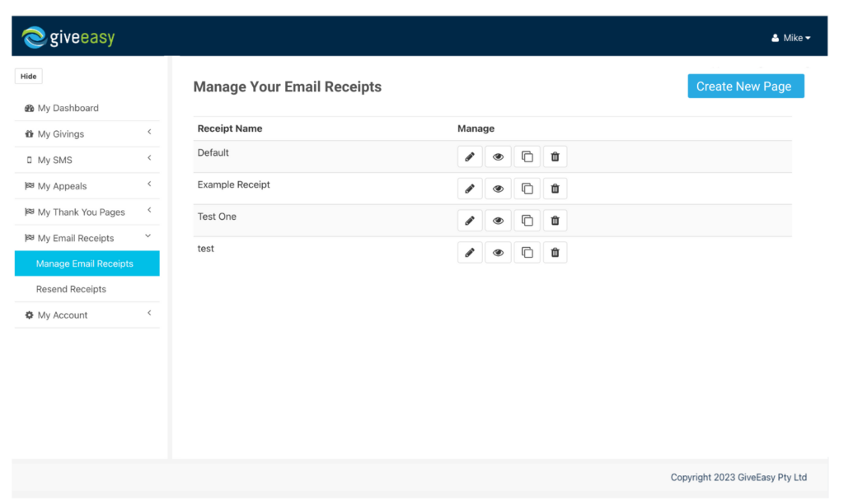Edit the Default receipt using pencil icon
The height and width of the screenshot is (504, 844).
coord(470,156)
